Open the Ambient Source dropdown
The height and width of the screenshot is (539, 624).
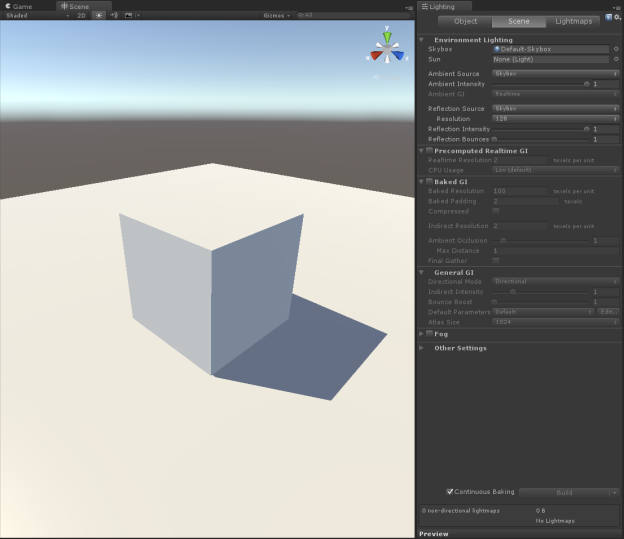[x=556, y=74]
